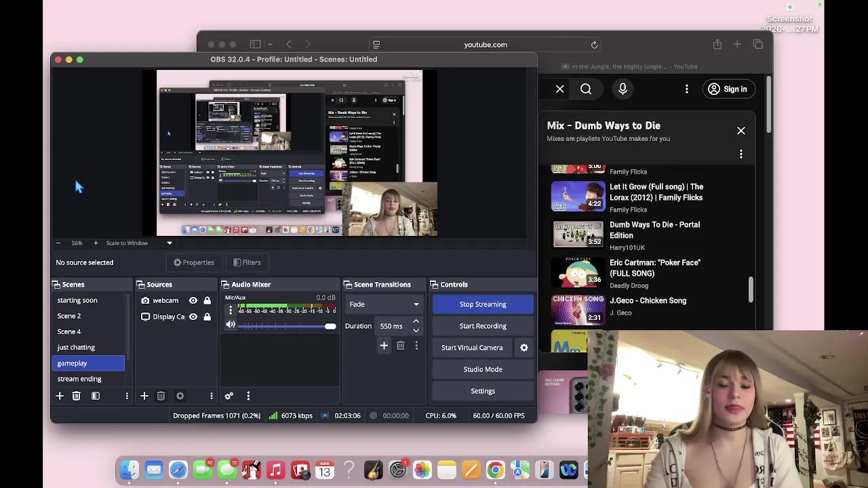Toggle Display Capture visibility eye
This screenshot has width=868, height=488.
[193, 317]
